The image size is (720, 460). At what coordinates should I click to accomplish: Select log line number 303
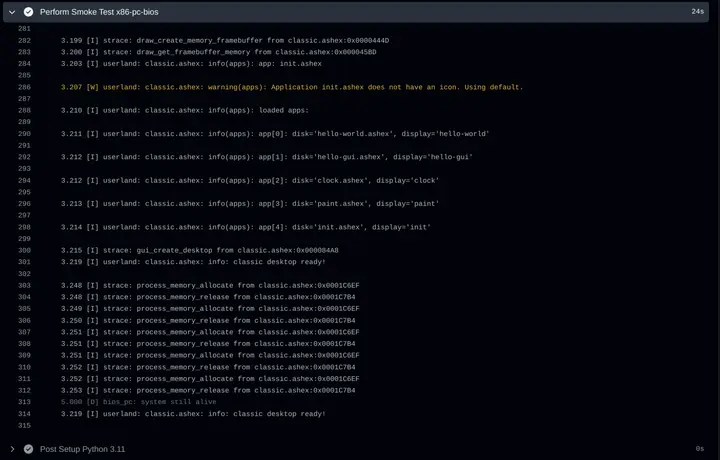[x=24, y=285]
